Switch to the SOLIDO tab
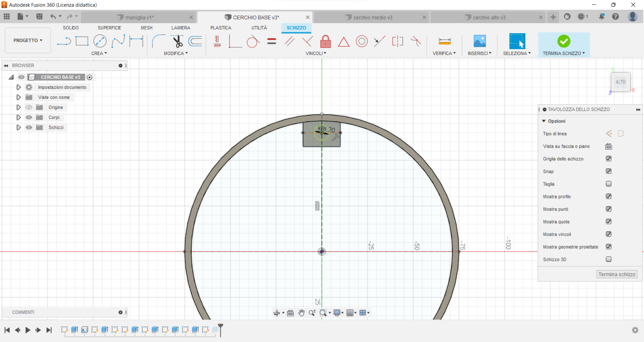Screen dimensions: 644x342 pos(71,28)
